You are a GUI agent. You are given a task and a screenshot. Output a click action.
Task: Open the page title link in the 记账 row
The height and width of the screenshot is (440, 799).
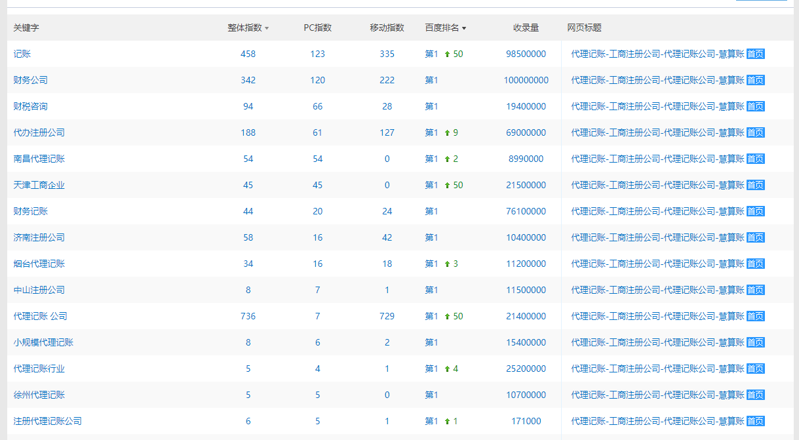tap(657, 54)
